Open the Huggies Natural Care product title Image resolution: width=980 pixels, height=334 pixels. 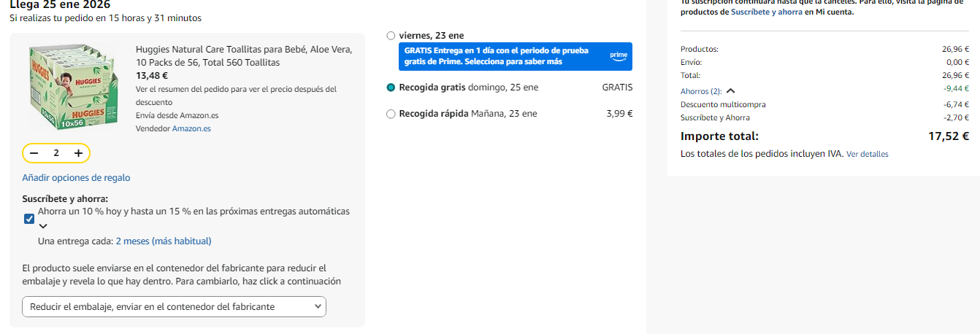[x=244, y=56]
